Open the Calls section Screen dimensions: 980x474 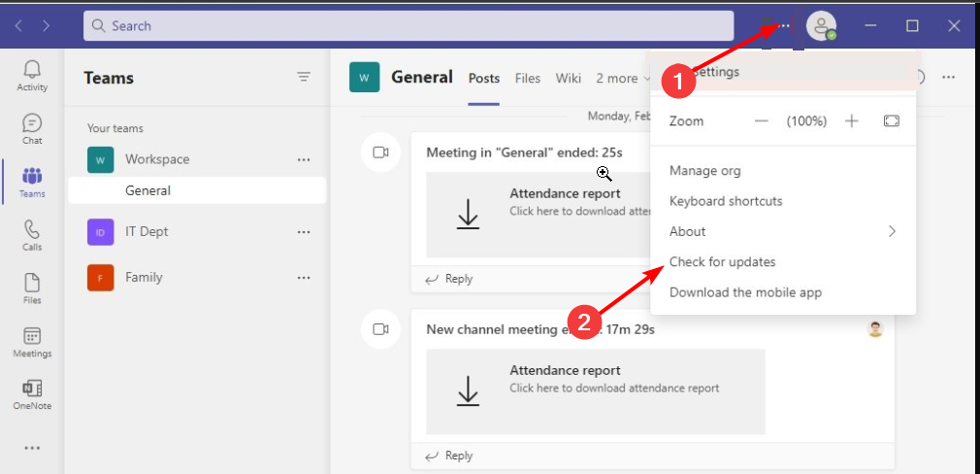32,235
